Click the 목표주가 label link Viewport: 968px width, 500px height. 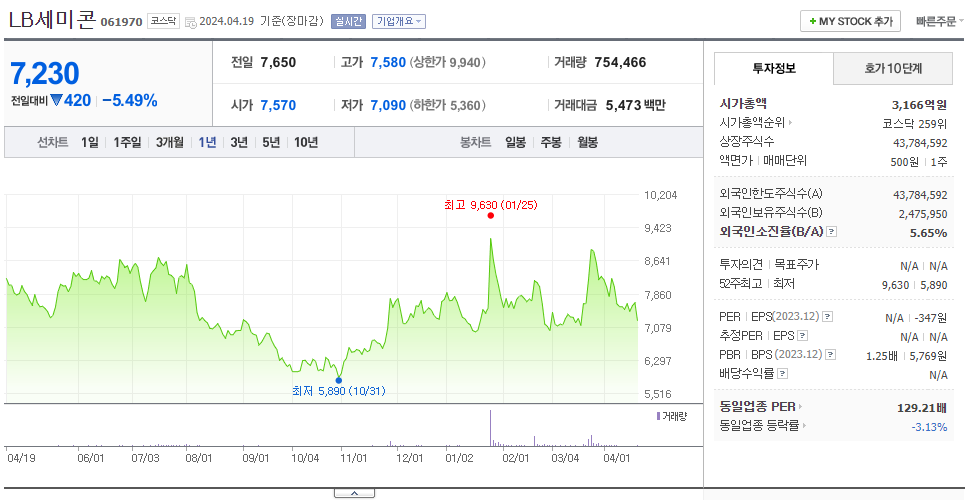[x=796, y=265]
